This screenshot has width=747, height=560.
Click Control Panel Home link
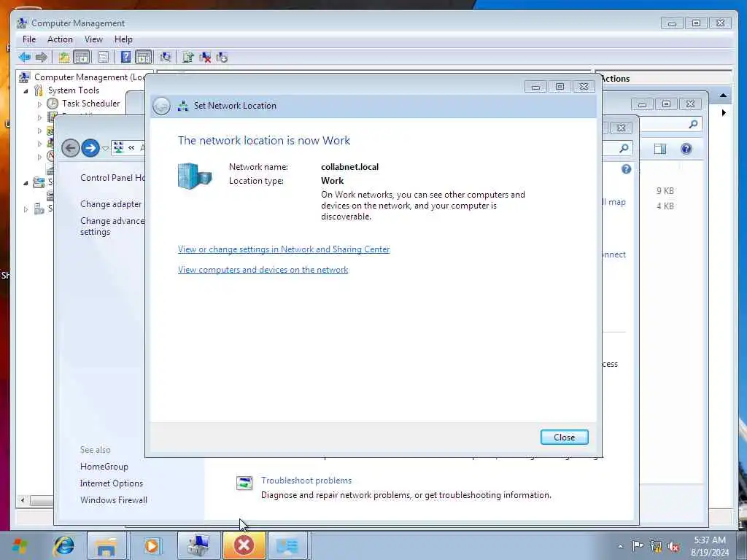pyautogui.click(x=112, y=178)
